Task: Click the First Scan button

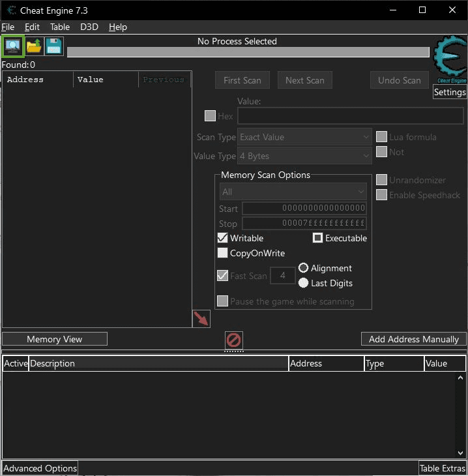Action: click(242, 80)
